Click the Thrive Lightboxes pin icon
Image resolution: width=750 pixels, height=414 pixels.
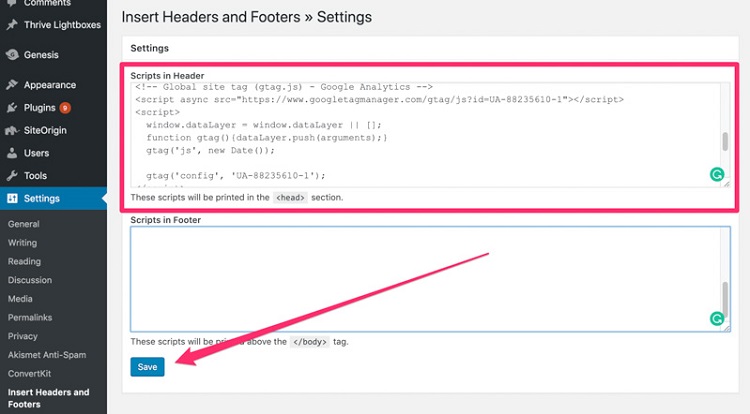point(12,25)
